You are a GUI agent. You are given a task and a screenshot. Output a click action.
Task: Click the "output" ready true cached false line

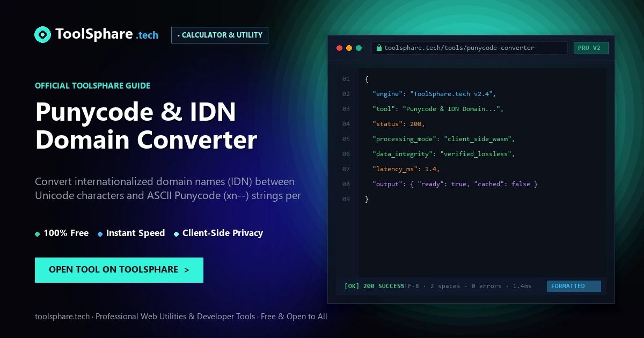coord(455,184)
